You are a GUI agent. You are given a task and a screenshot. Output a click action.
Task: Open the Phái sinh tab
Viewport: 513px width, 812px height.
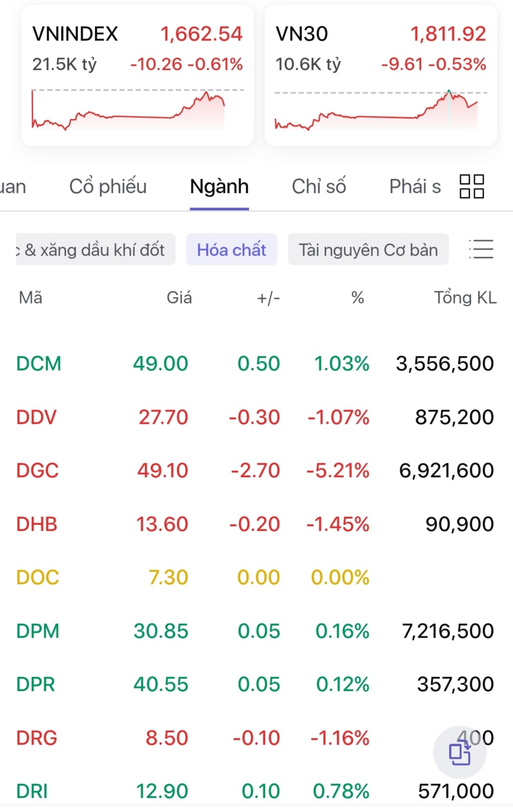(415, 187)
